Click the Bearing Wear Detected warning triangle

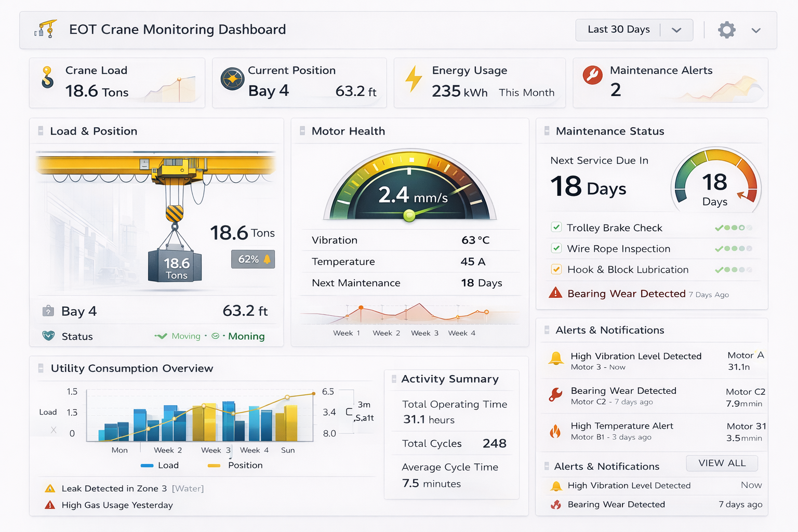coord(555,293)
